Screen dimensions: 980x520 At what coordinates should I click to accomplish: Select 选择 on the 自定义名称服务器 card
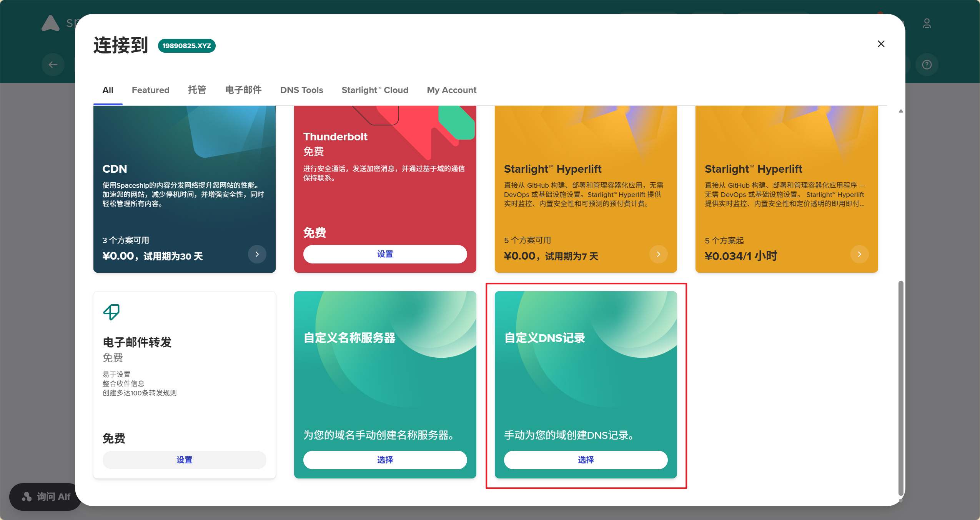[x=385, y=460]
